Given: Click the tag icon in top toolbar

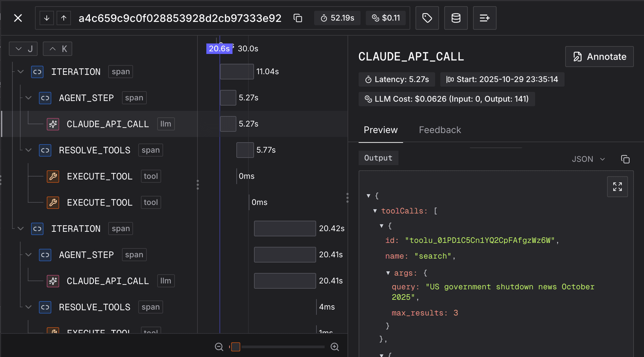Looking at the screenshot, I should [427, 18].
